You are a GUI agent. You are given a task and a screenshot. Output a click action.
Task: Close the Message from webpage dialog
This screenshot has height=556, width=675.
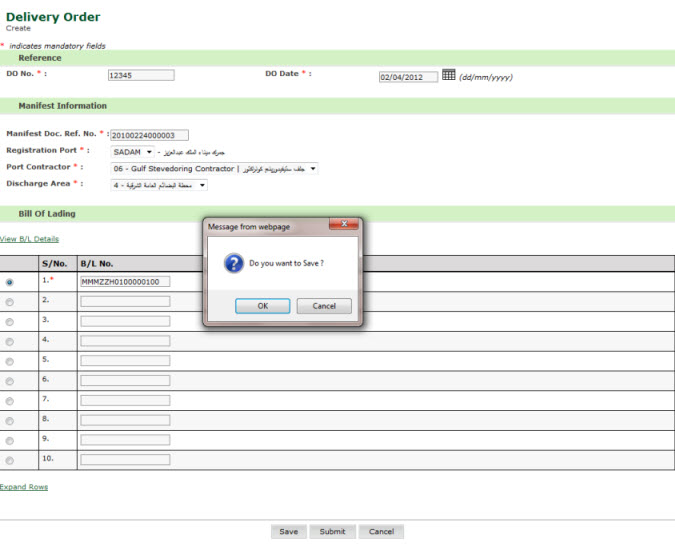click(x=344, y=226)
